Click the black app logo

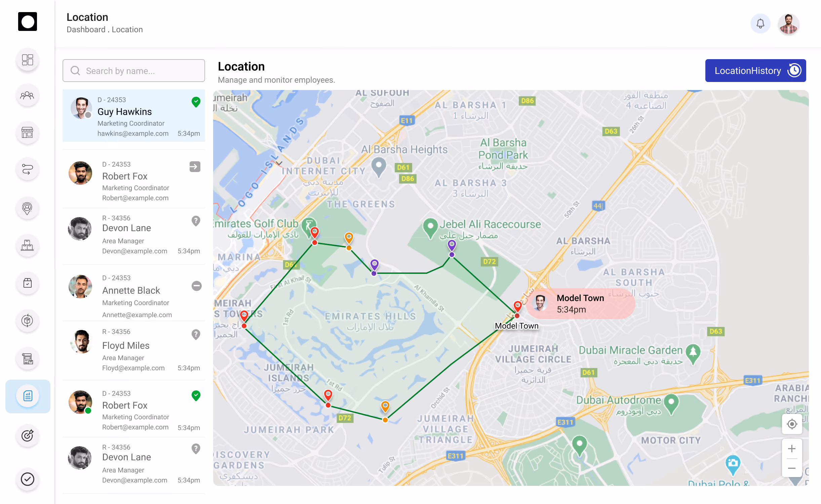click(28, 22)
